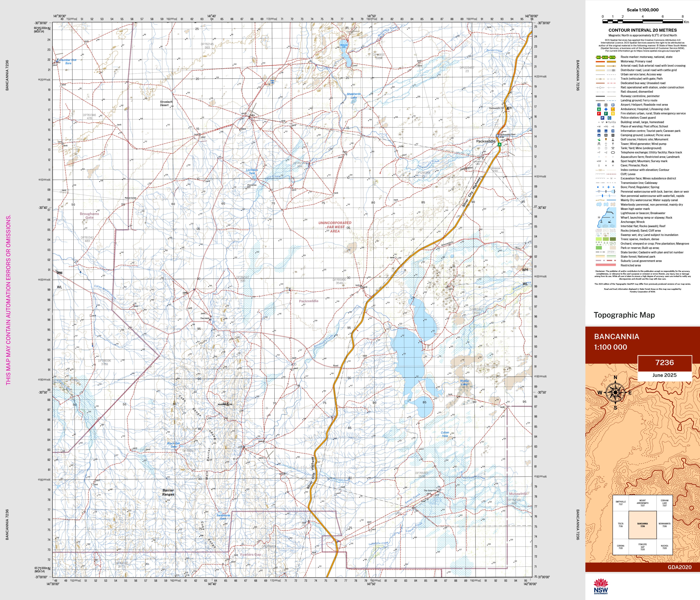700x600 pixels.
Task: Click the dense trees dark green swatch
Action: tap(612, 239)
